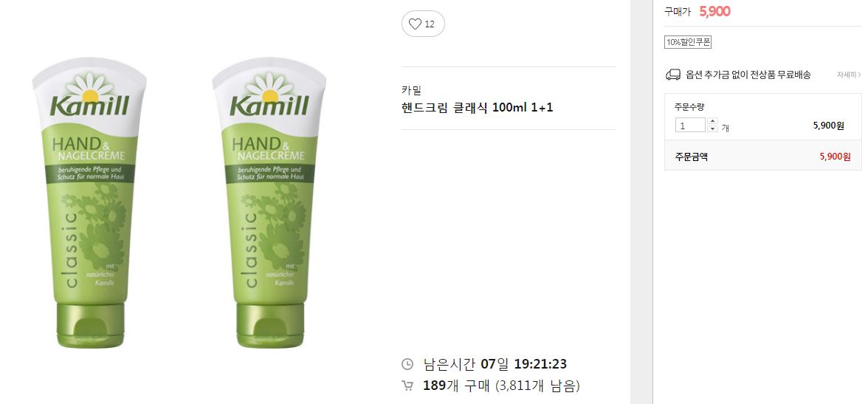Open the 자세히 shipping details link

849,75
